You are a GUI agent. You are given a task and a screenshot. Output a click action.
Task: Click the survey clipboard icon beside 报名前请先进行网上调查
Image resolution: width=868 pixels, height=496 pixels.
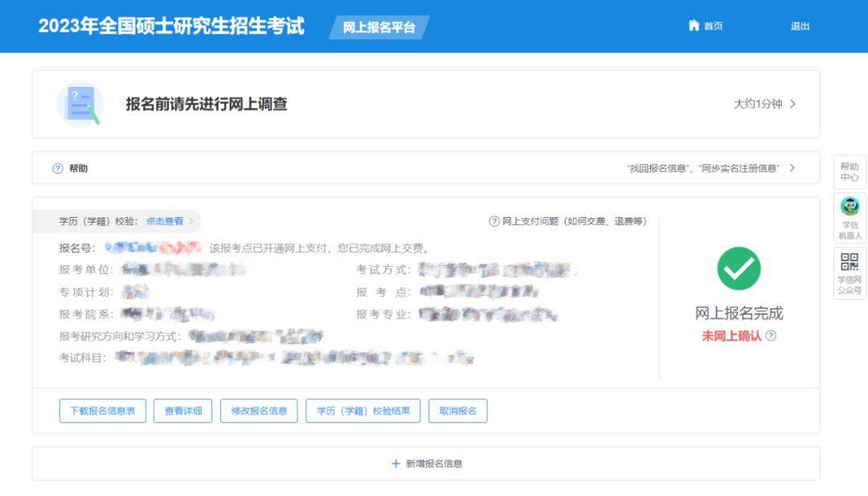[80, 105]
